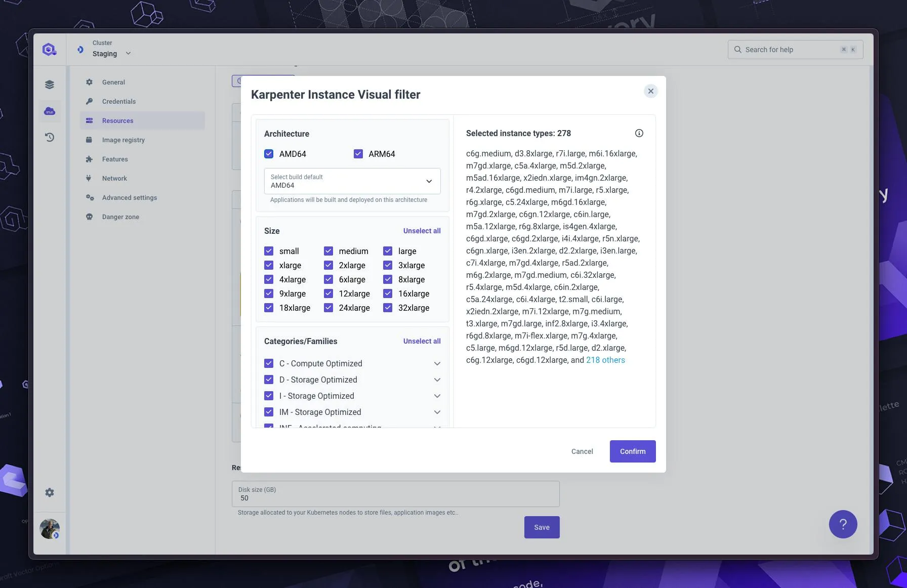Click the Save button below disk size
Screen dimensions: 907x588
tap(542, 527)
